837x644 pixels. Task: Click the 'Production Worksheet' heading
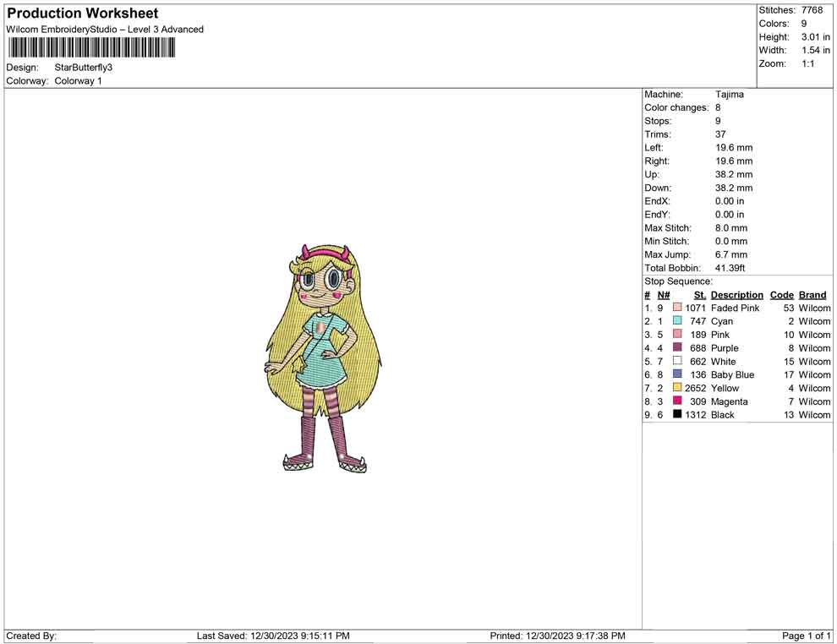(x=83, y=14)
